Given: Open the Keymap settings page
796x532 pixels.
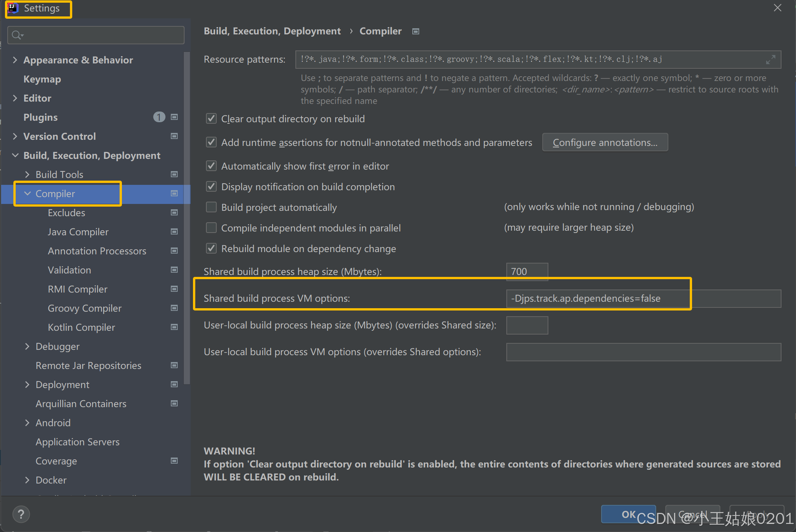Looking at the screenshot, I should click(x=42, y=79).
